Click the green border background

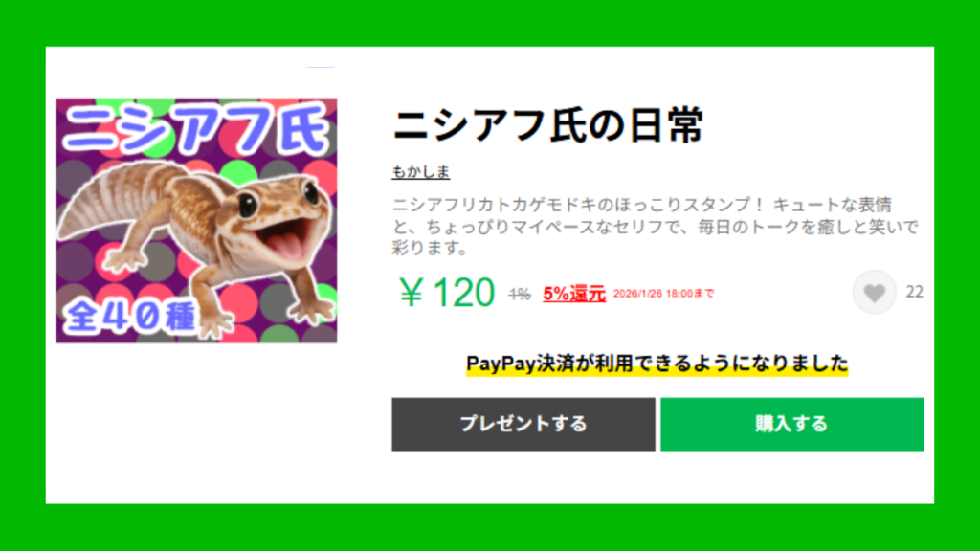[490, 23]
